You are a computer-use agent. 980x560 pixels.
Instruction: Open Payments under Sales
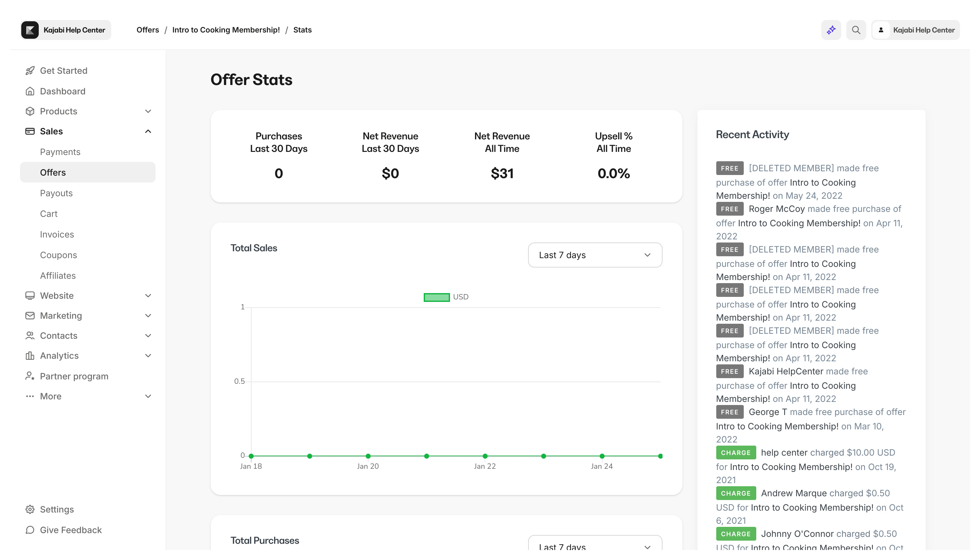click(x=60, y=152)
